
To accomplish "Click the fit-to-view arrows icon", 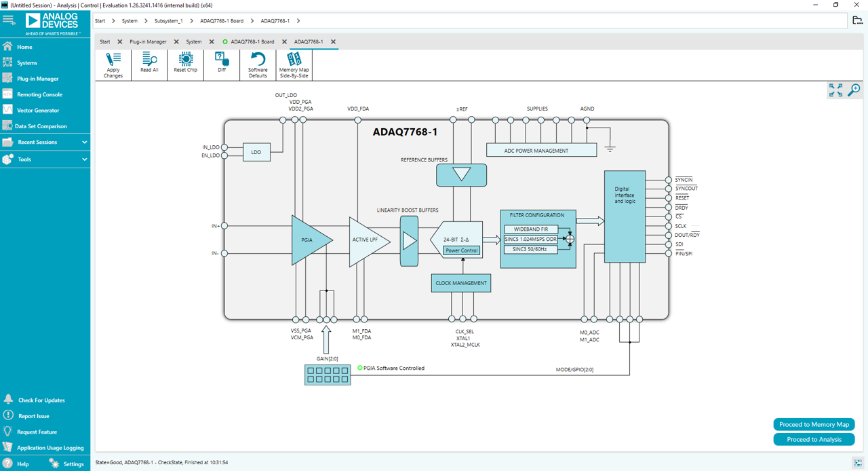I will click(x=834, y=90).
